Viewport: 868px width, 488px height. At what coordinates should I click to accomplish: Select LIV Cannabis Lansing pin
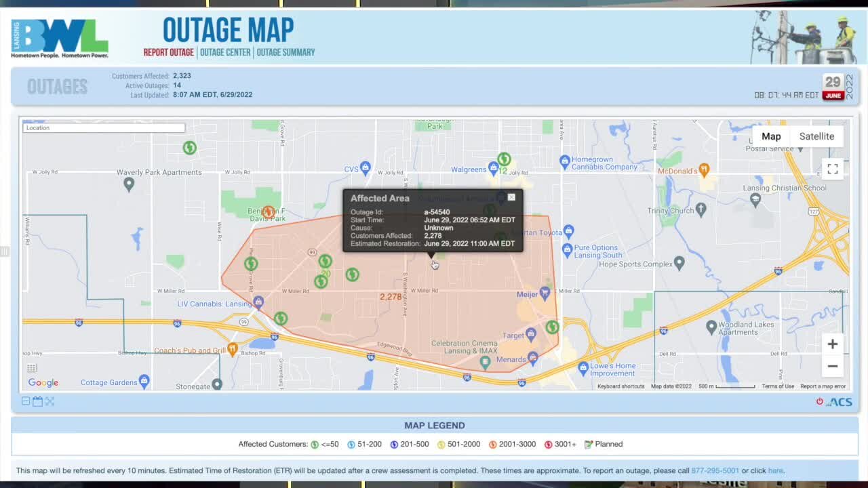[258, 302]
